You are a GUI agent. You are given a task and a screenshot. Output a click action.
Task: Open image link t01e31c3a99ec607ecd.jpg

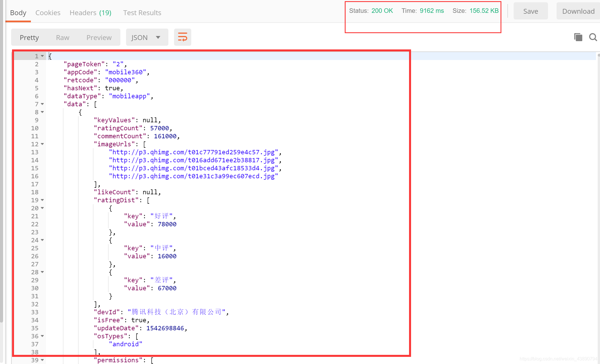(194, 176)
